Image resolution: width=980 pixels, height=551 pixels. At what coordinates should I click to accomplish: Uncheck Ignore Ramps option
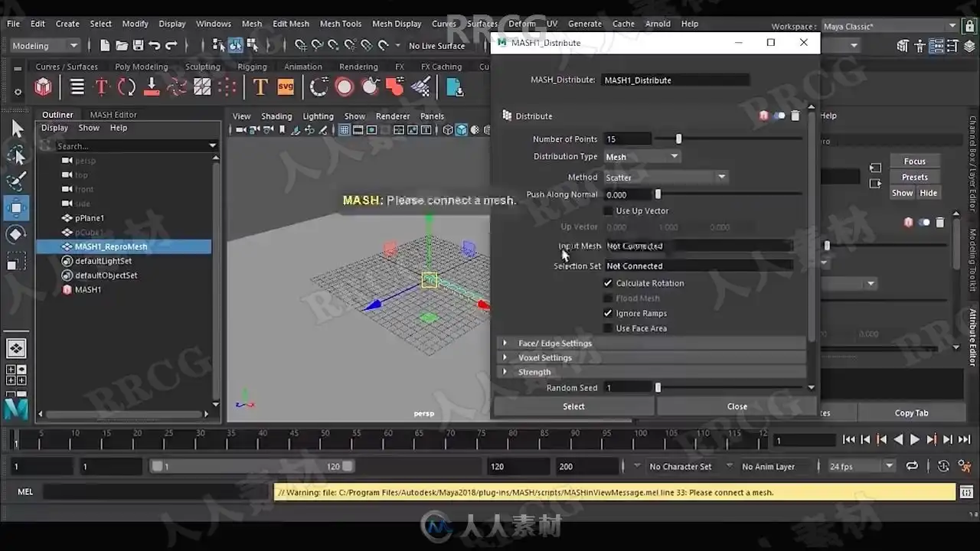click(609, 314)
